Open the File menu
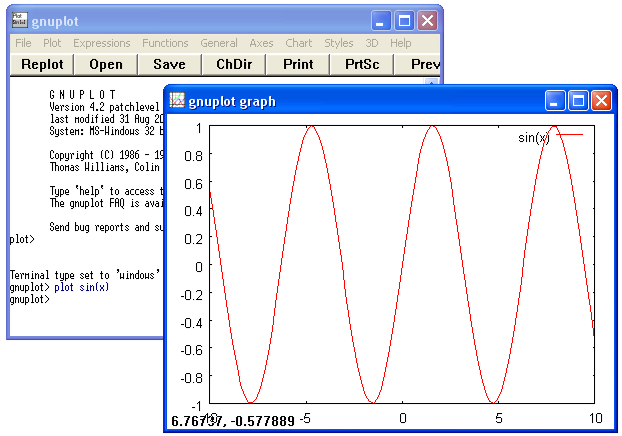622x436 pixels. [23, 43]
